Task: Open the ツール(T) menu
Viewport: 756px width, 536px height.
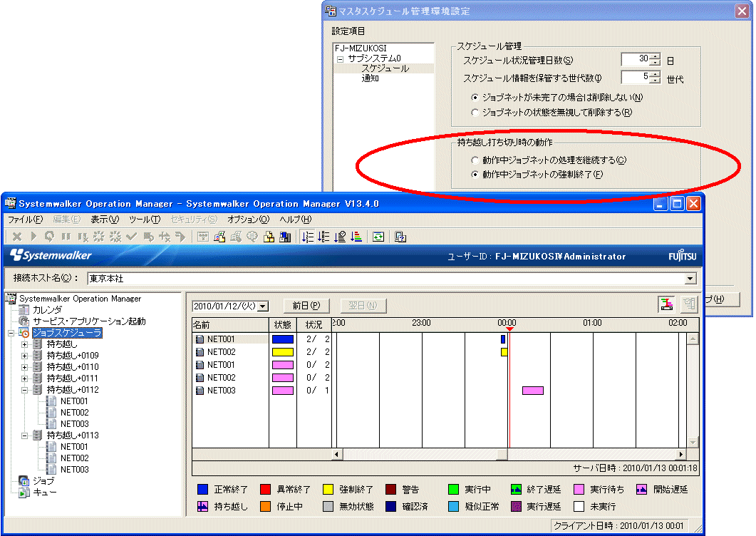Action: [x=145, y=220]
